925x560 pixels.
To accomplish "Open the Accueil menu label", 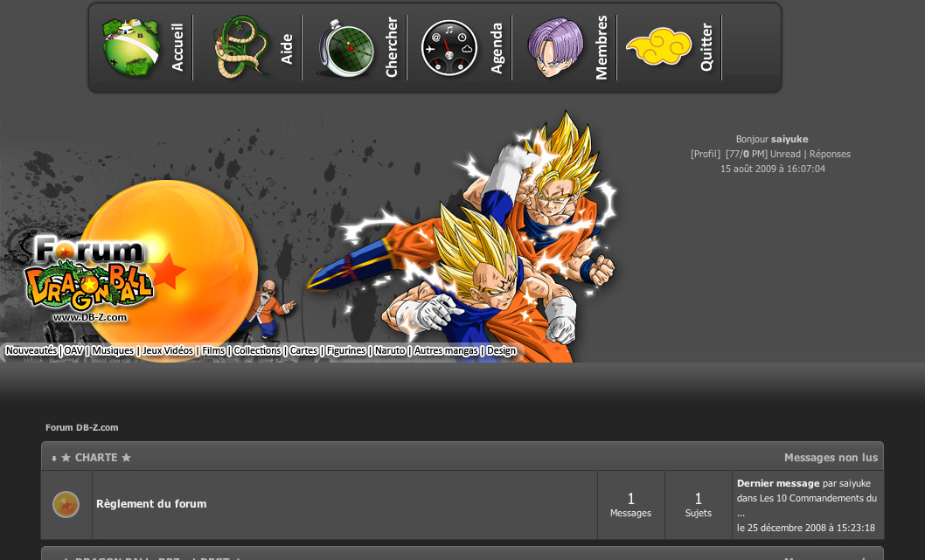I will (177, 47).
